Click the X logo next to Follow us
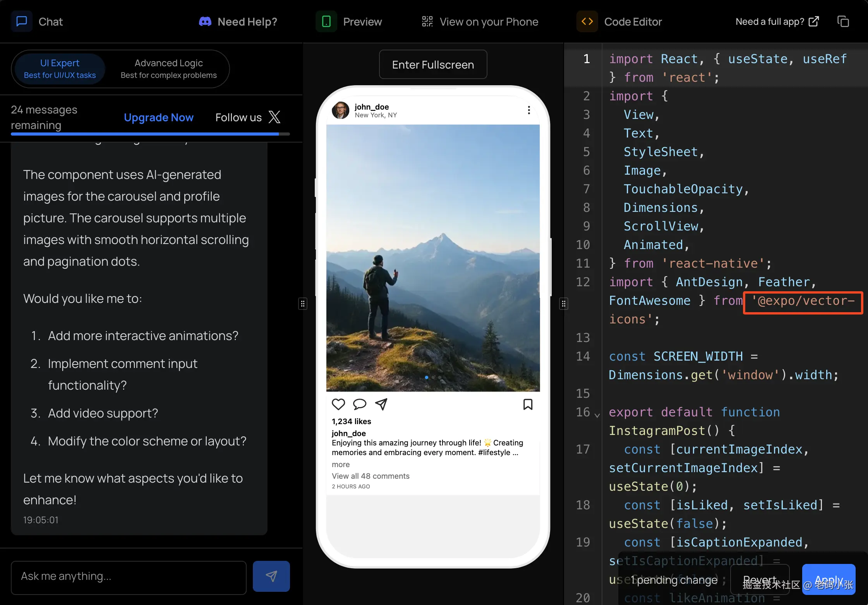Image resolution: width=868 pixels, height=605 pixels. click(x=274, y=117)
